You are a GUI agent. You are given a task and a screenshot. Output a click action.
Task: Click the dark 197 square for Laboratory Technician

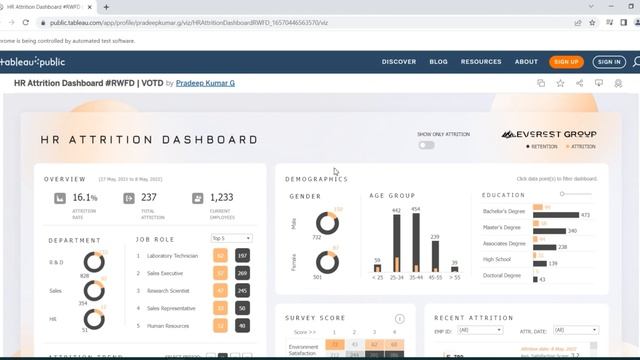(242, 256)
